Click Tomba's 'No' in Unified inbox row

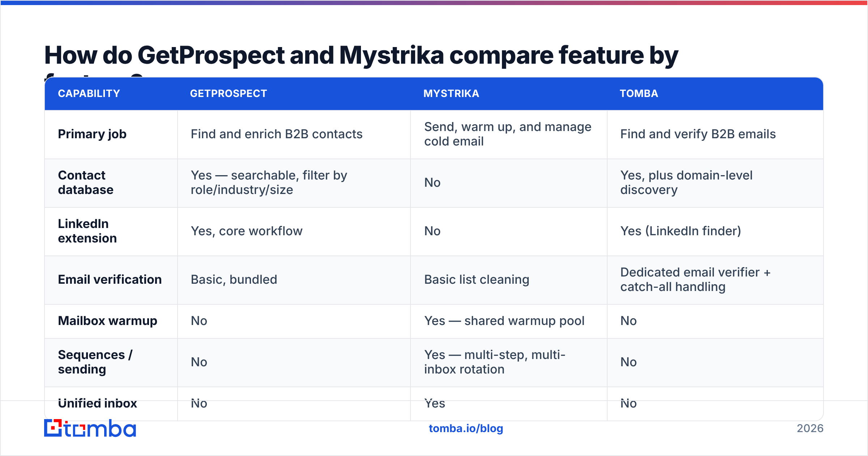[629, 403]
